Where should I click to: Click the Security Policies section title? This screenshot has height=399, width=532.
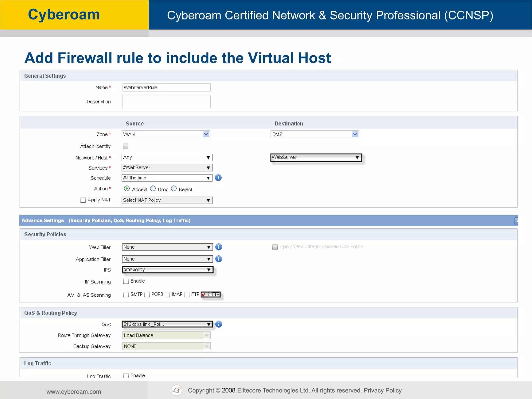point(45,234)
